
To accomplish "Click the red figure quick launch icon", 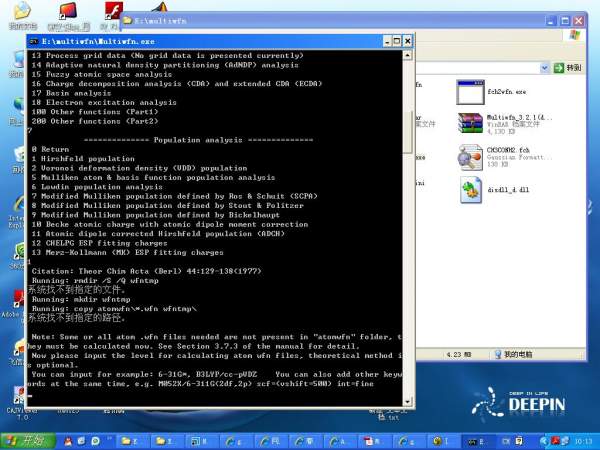I will point(68,441).
